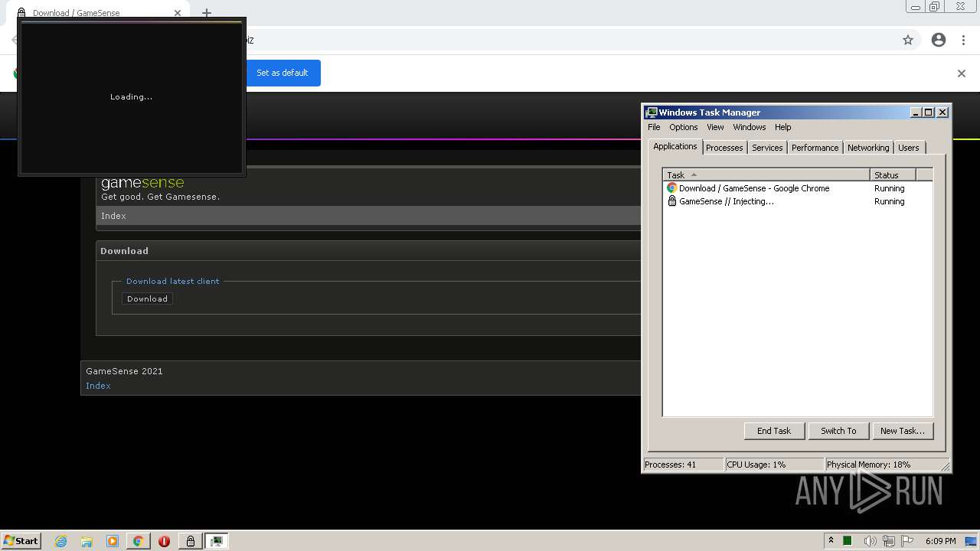This screenshot has width=980, height=551.
Task: Sort the list by Task column header
Action: tap(766, 174)
